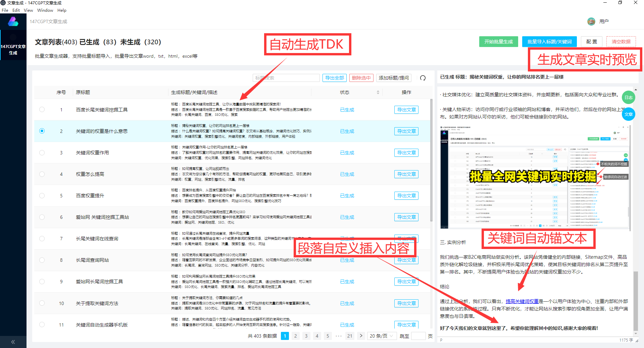Click the 跳至 page number input
This screenshot has height=348, width=644.
[418, 336]
